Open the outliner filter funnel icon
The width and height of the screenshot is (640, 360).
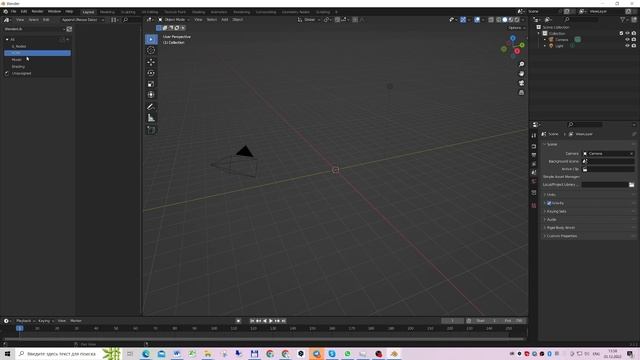click(x=623, y=20)
